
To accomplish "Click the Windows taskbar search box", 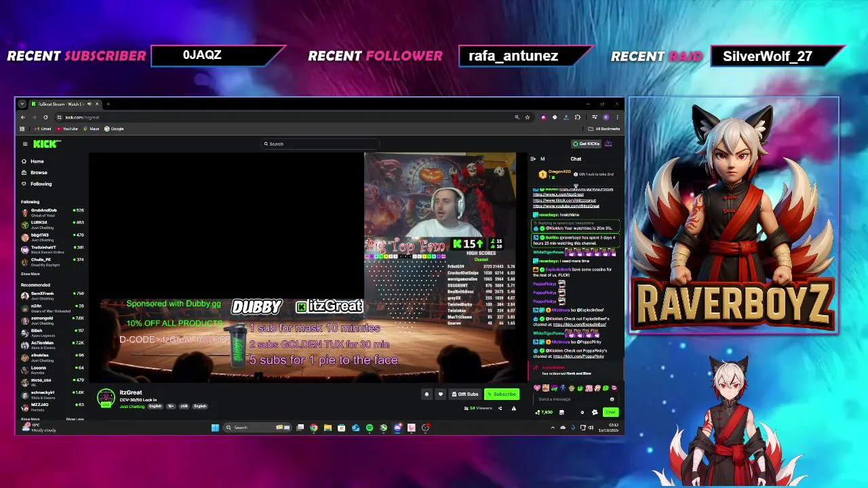I will coord(258,428).
